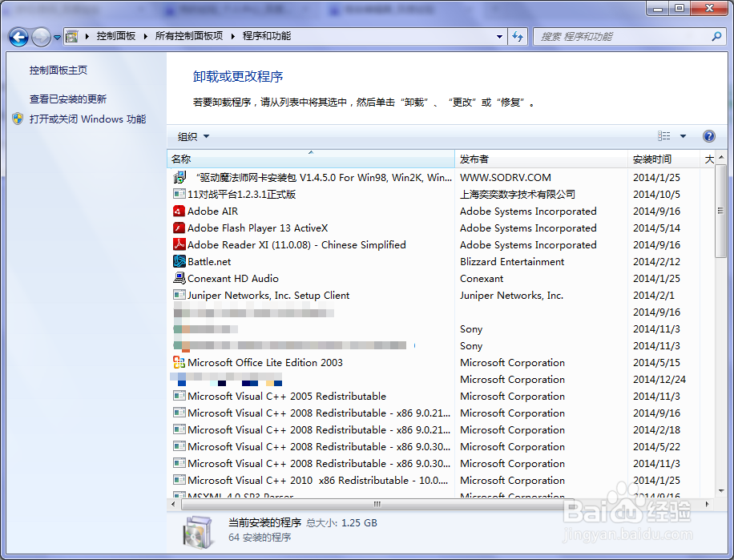Select Battle.net program name
The width and height of the screenshot is (734, 560).
tap(209, 261)
